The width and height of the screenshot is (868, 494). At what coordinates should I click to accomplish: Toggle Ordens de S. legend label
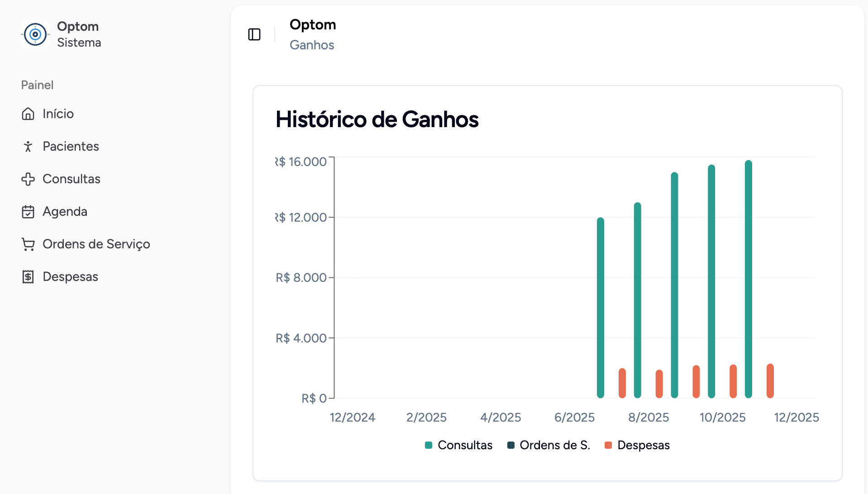555,445
